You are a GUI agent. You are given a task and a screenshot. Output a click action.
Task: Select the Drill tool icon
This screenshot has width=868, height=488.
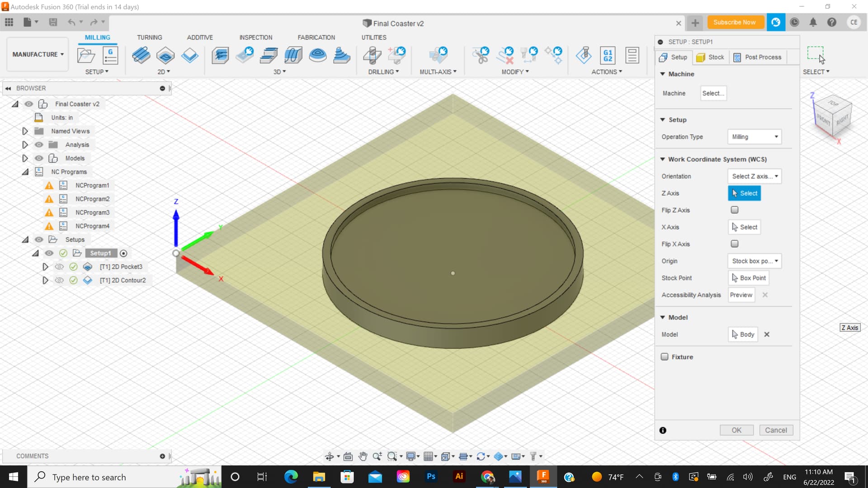[372, 56]
